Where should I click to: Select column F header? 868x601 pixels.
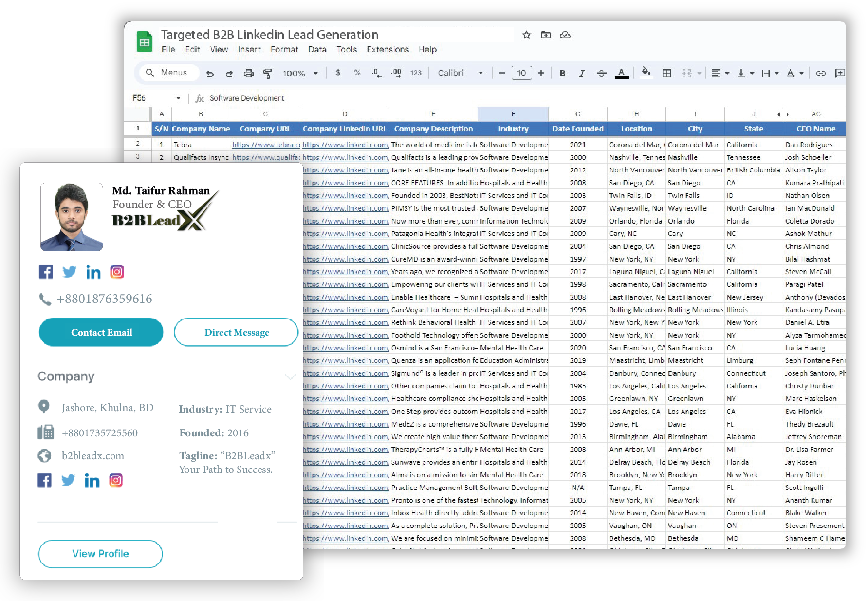point(513,114)
